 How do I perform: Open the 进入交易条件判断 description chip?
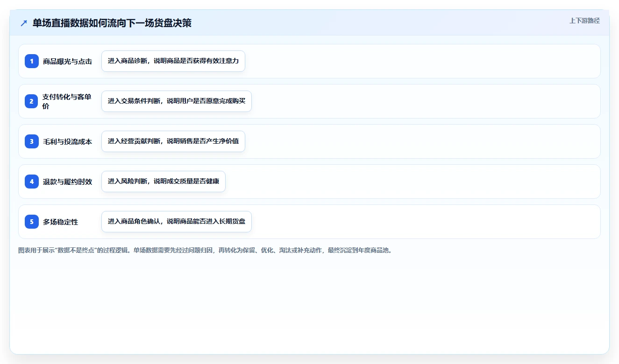[177, 101]
